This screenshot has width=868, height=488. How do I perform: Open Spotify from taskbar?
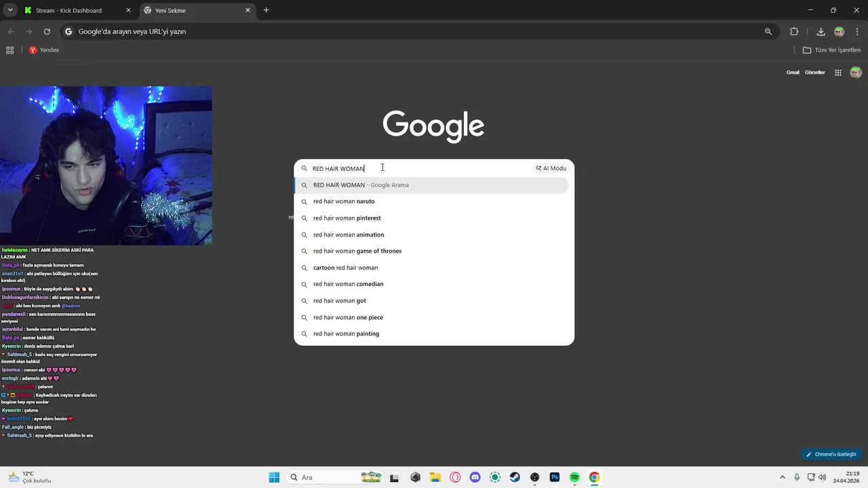tap(574, 477)
